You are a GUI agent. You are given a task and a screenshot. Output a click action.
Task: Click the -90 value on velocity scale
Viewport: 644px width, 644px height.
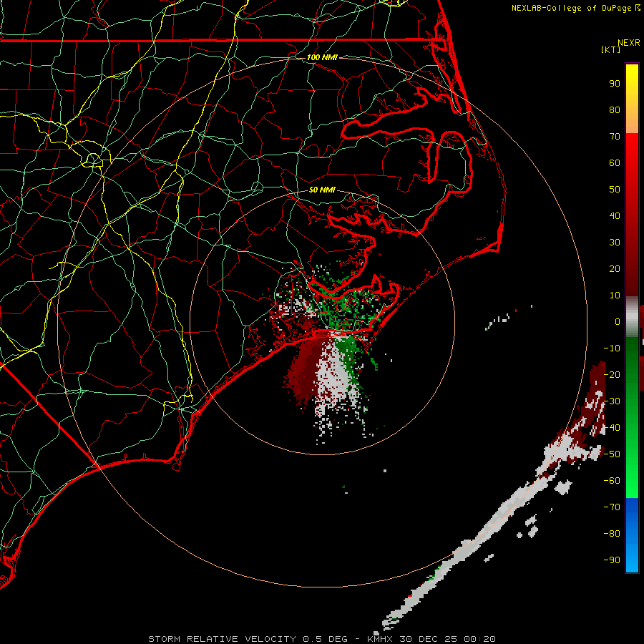tap(612, 560)
